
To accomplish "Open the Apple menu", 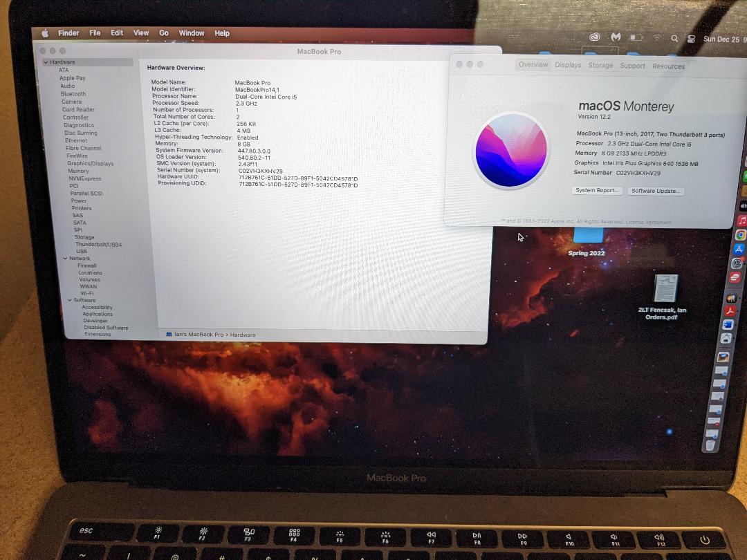I will tap(45, 33).
